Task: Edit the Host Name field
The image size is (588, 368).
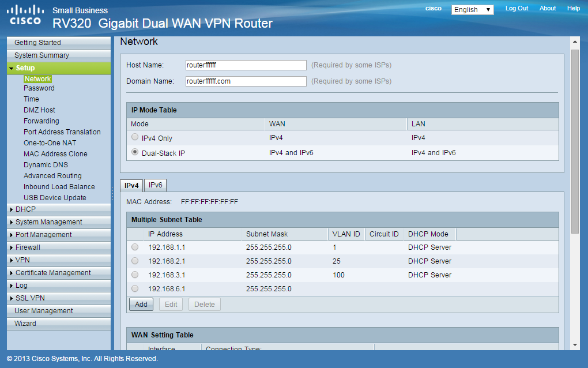Action: [x=245, y=65]
